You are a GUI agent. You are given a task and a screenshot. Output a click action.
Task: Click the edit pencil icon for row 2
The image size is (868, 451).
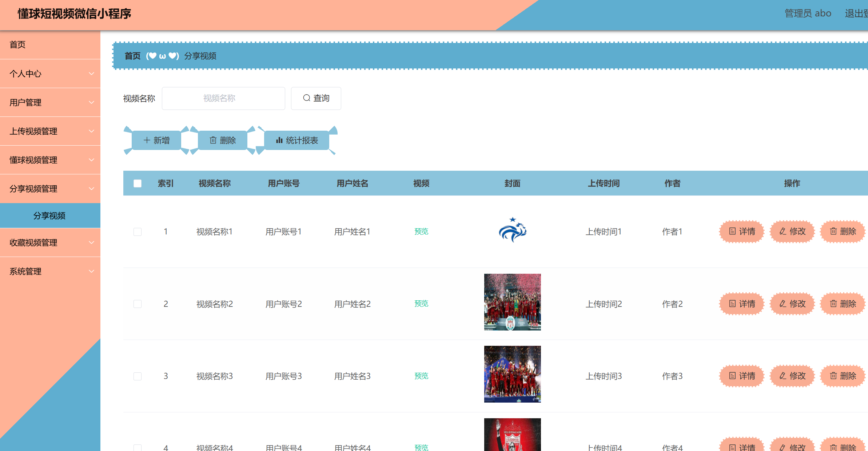pyautogui.click(x=783, y=304)
